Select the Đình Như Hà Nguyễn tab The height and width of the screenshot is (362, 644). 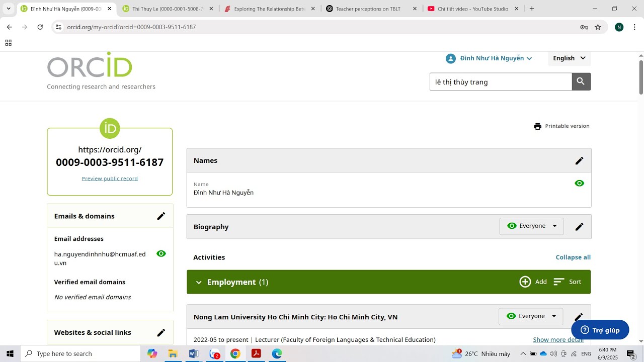click(x=66, y=9)
